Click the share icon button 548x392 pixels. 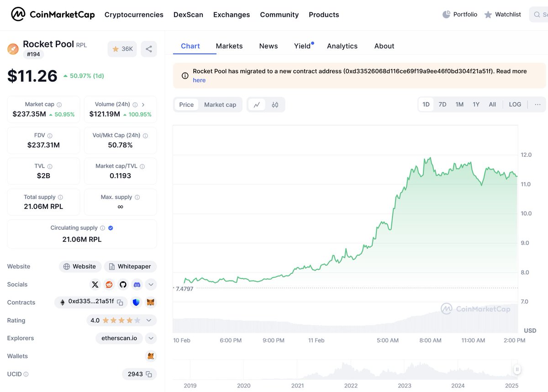(x=149, y=49)
